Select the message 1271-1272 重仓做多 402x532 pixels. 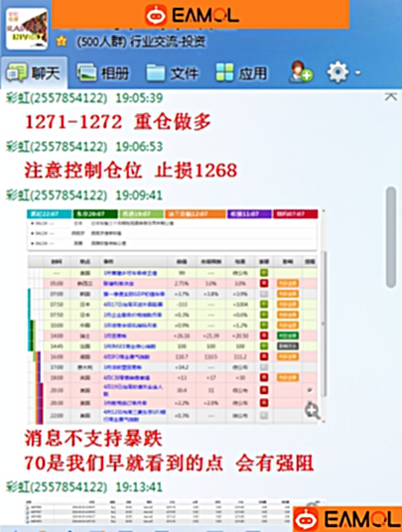(118, 121)
